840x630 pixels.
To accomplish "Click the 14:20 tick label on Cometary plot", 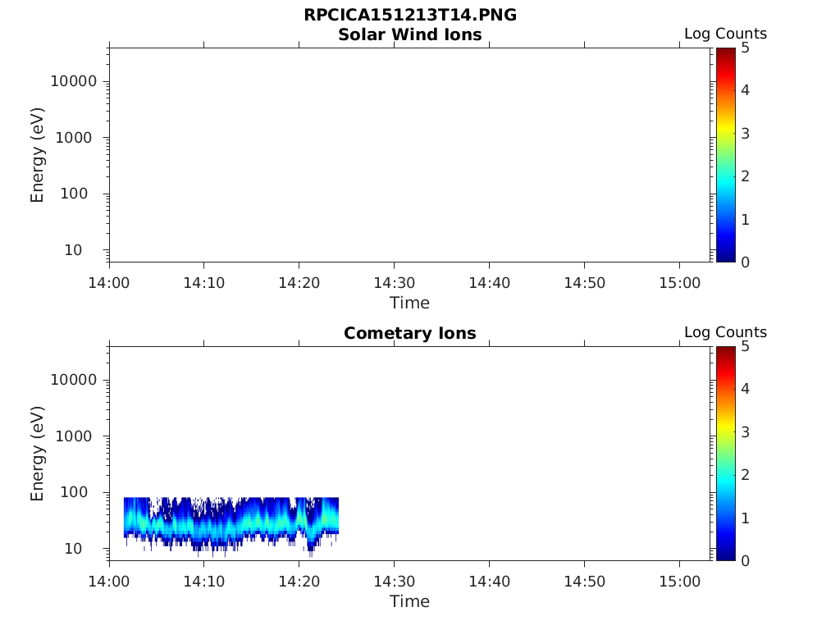I will coord(299,582).
